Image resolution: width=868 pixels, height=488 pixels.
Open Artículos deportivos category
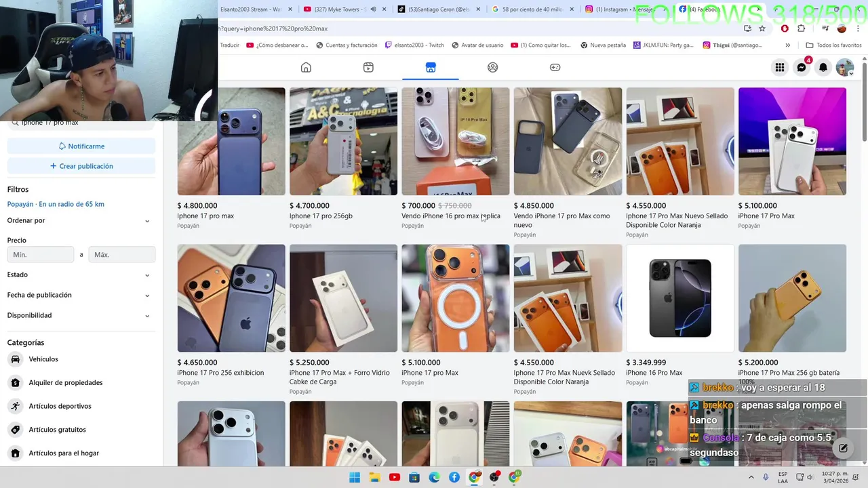81,406
